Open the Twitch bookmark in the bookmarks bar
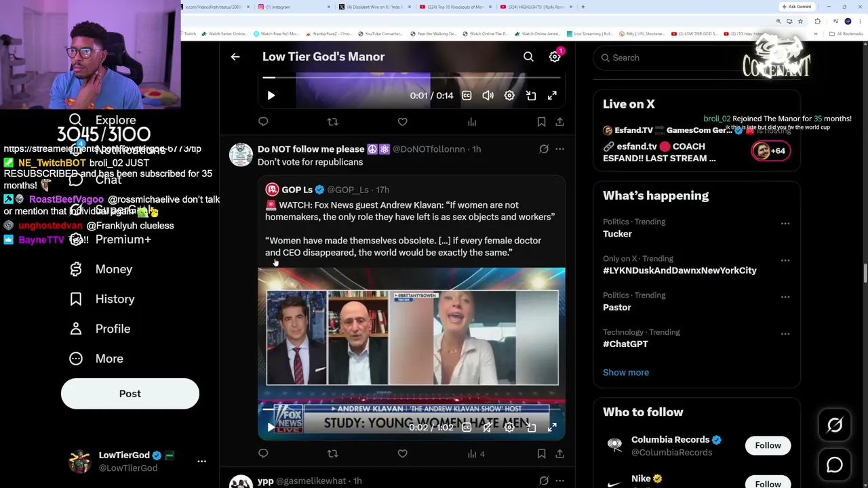This screenshot has width=868, height=488. 189,34
